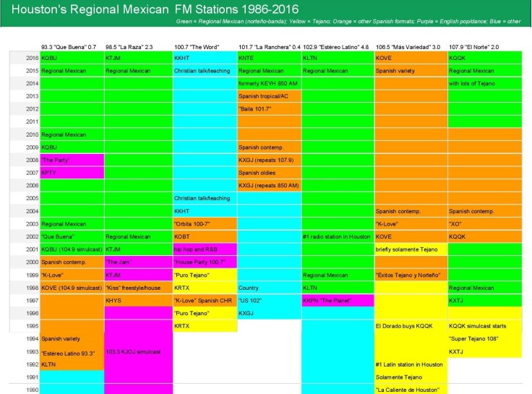The image size is (532, 394).
Task: Select column header 101.7 "La Ranchera" 0.4
Action: [x=270, y=47]
